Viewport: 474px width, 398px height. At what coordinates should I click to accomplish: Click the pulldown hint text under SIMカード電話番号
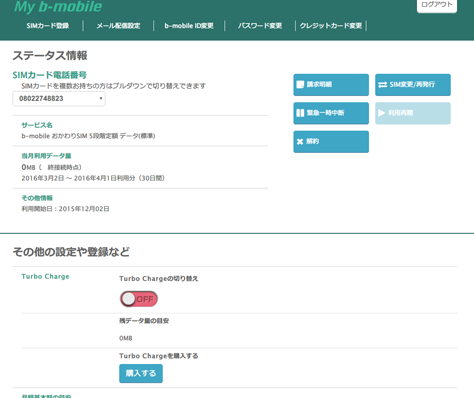point(114,86)
